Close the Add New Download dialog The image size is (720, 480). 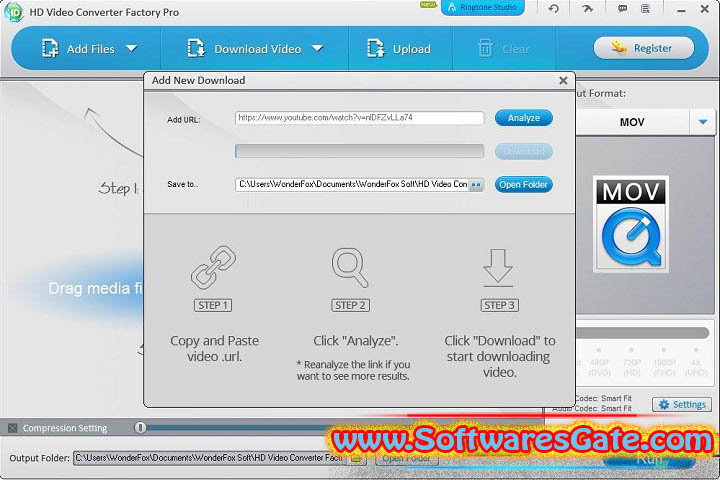coord(563,81)
